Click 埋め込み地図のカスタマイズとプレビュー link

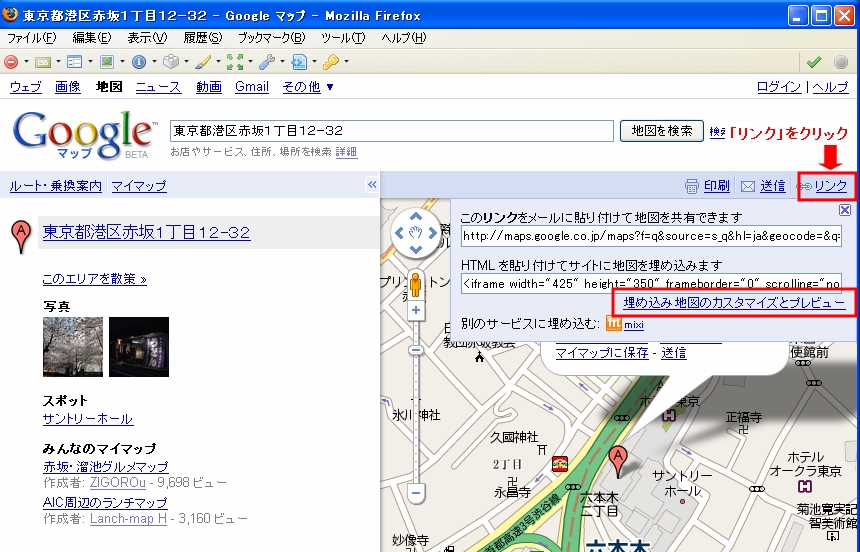coord(734,303)
